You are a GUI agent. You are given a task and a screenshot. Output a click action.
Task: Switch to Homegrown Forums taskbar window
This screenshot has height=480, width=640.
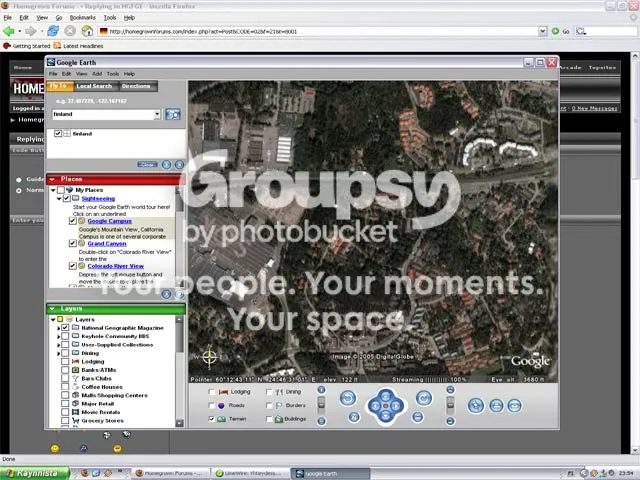pos(171,473)
